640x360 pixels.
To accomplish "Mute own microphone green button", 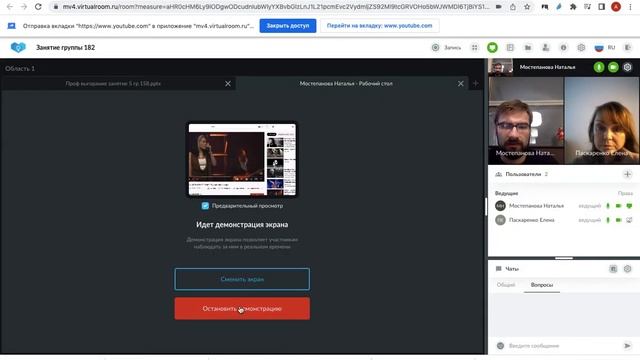I will [x=599, y=67].
